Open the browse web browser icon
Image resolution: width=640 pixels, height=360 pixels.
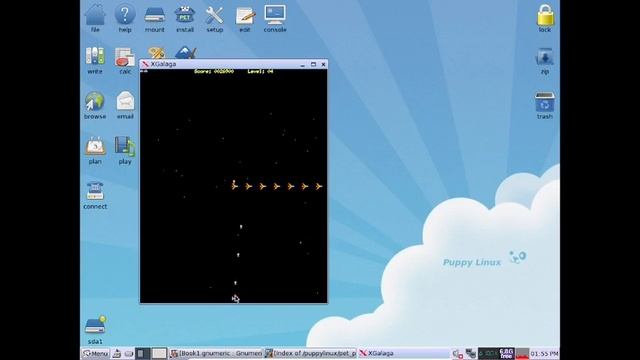tap(95, 101)
